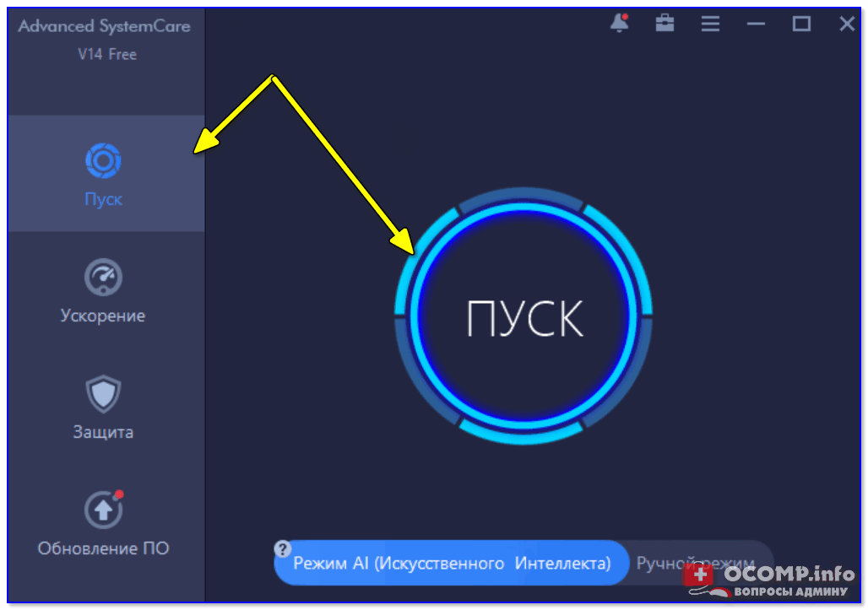Viewport: 868px width, 610px height.
Task: Click the V14 Free version text
Action: 107,54
